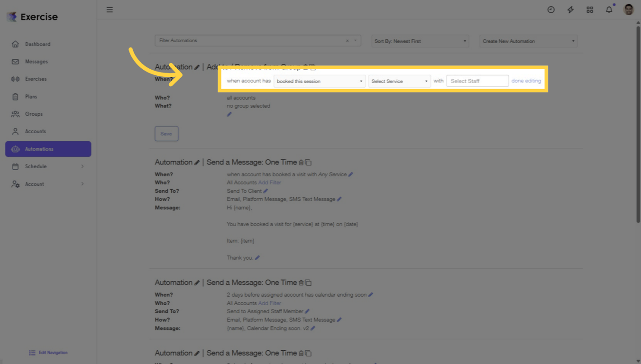Save the Add to / Remove from Group automation
Viewport: 641px width, 364px height.
pyautogui.click(x=166, y=134)
